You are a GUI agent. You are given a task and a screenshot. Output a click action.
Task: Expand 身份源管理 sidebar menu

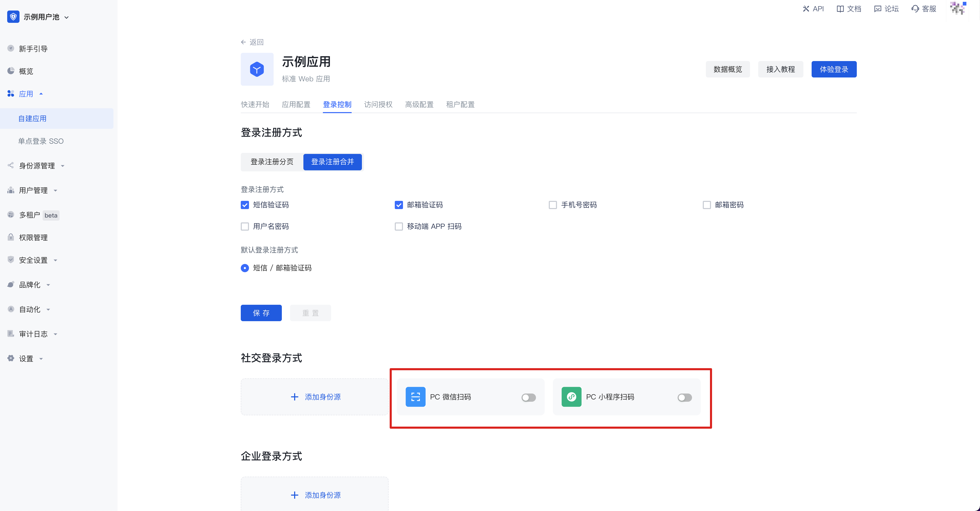pyautogui.click(x=37, y=166)
